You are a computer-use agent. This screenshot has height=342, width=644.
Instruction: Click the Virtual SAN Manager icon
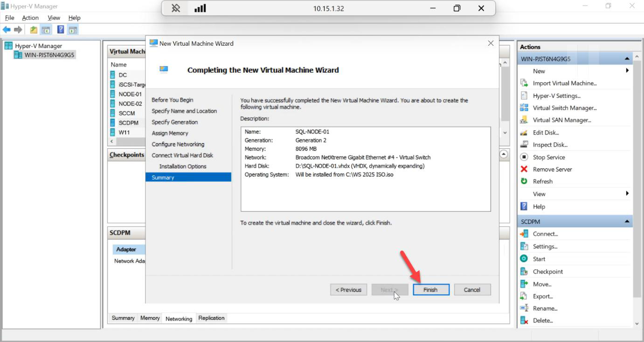tap(524, 120)
